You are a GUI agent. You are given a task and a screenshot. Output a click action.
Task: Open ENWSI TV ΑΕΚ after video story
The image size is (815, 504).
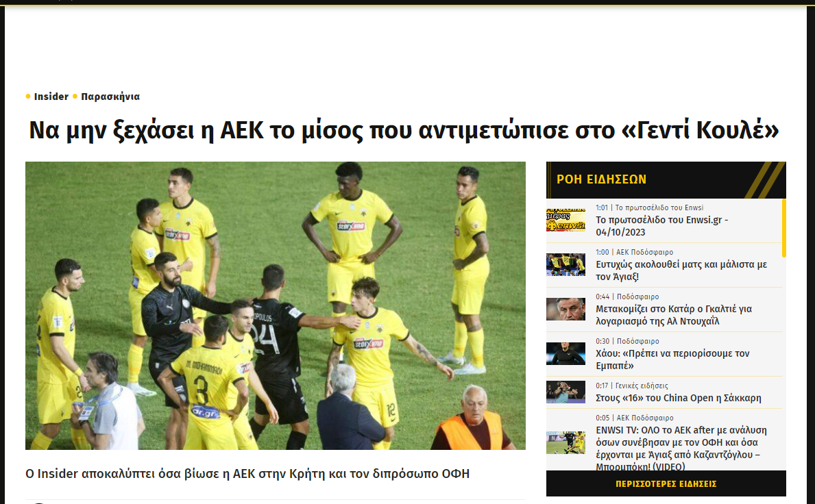(x=681, y=449)
